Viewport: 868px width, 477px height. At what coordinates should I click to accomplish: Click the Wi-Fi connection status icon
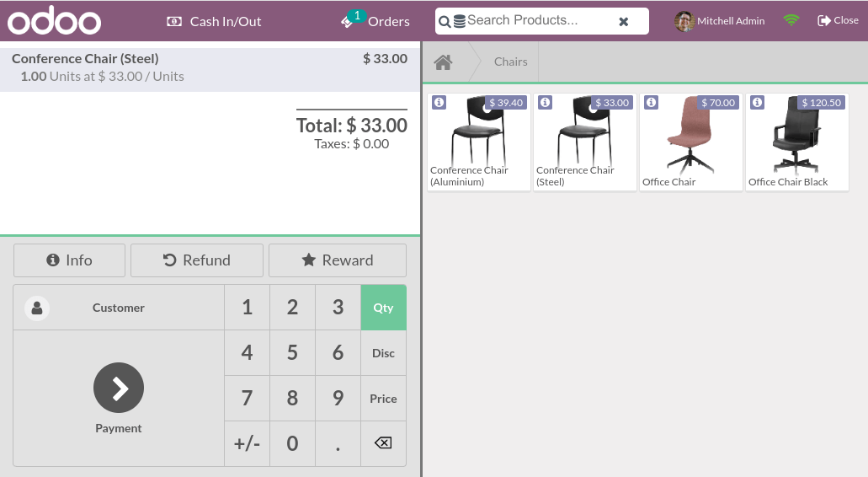[x=791, y=20]
